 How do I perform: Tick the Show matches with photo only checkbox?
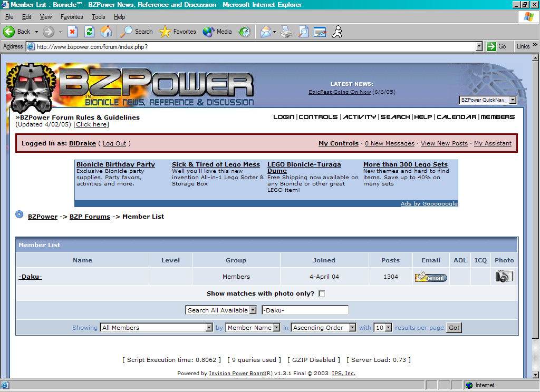(322, 293)
